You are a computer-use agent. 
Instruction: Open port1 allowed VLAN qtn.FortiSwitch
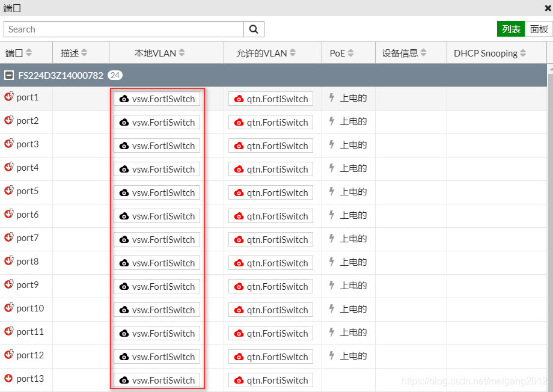[270, 99]
